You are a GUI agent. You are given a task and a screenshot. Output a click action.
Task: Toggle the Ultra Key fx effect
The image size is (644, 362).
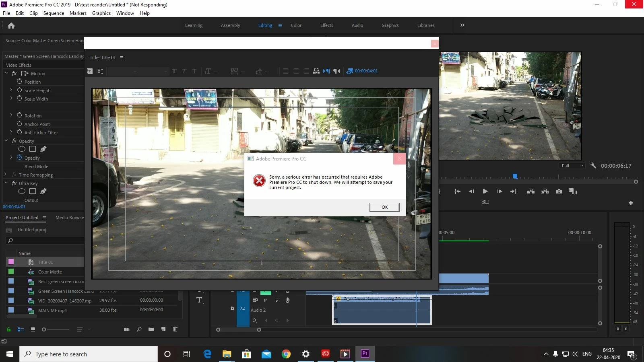14,183
